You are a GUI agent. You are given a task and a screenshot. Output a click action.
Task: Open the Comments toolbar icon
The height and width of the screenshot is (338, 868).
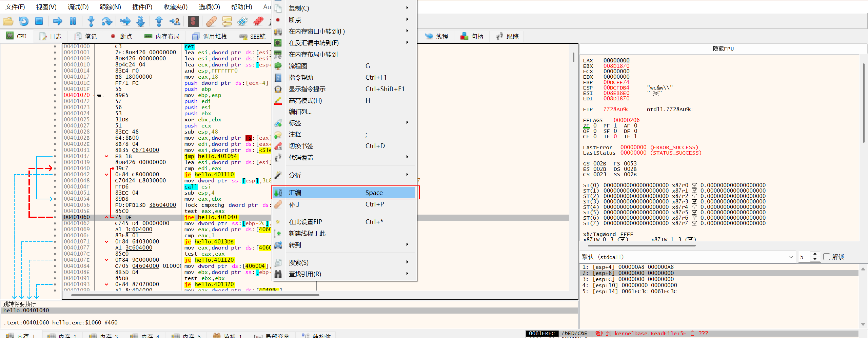click(227, 21)
